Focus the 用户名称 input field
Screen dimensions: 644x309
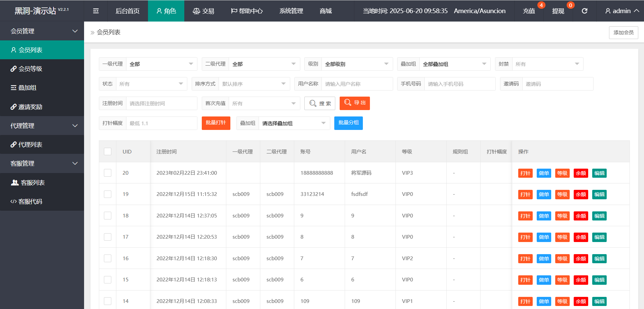click(357, 84)
